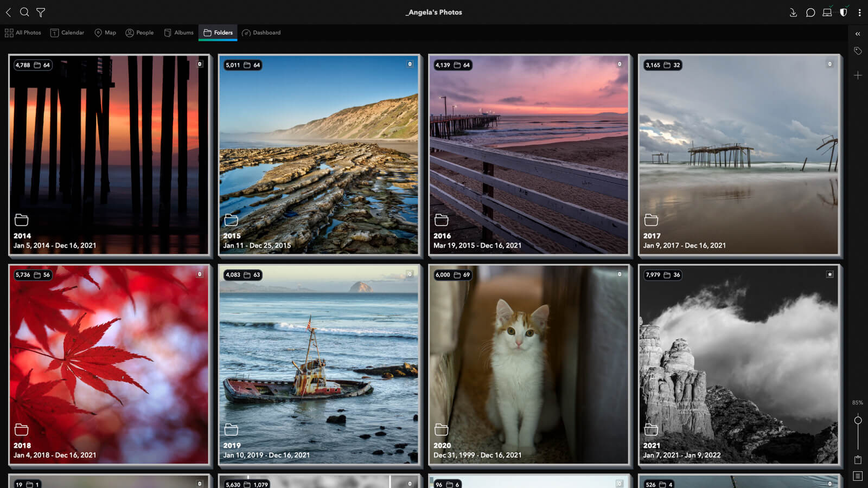This screenshot has height=488, width=868.
Task: Click the 6,000 count badge on the 2020 folder
Action: 452,275
